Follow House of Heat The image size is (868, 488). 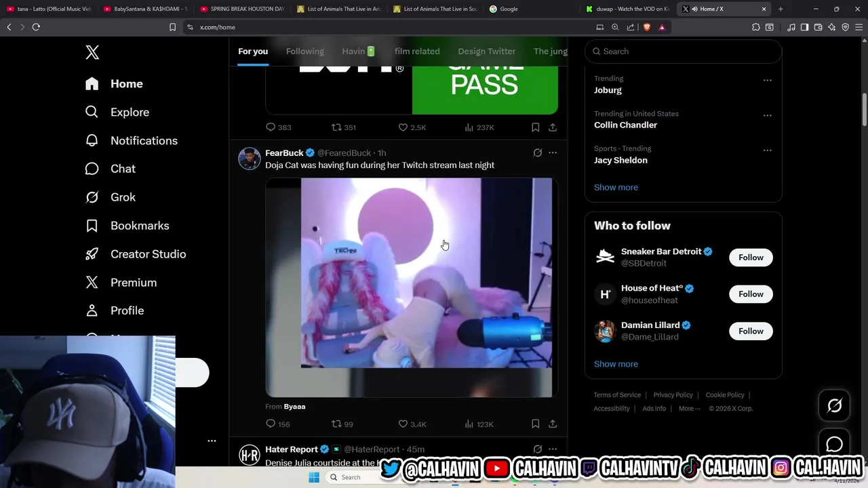tap(751, 294)
